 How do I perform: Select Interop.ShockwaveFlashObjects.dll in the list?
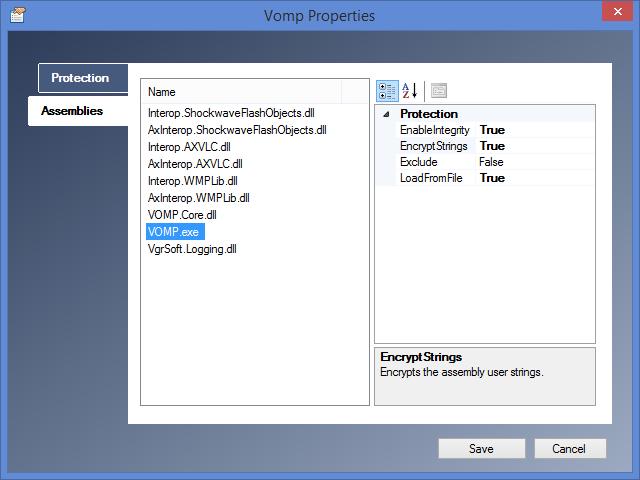[231, 112]
